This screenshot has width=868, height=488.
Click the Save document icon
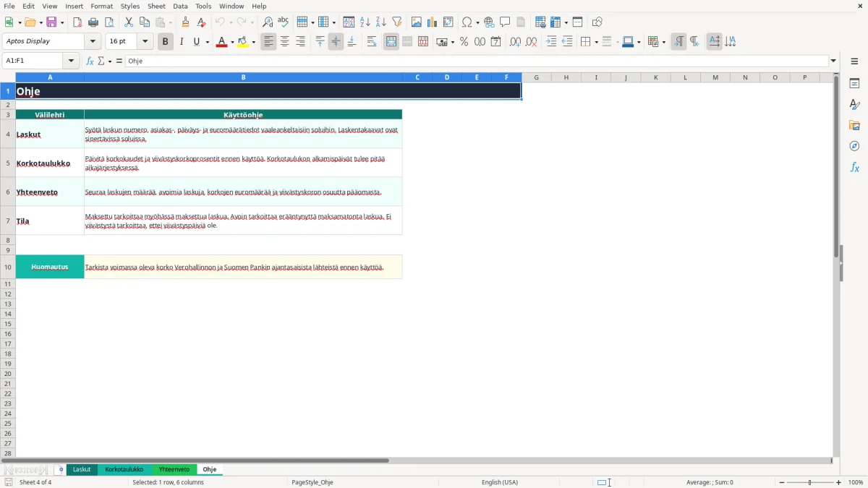51,22
